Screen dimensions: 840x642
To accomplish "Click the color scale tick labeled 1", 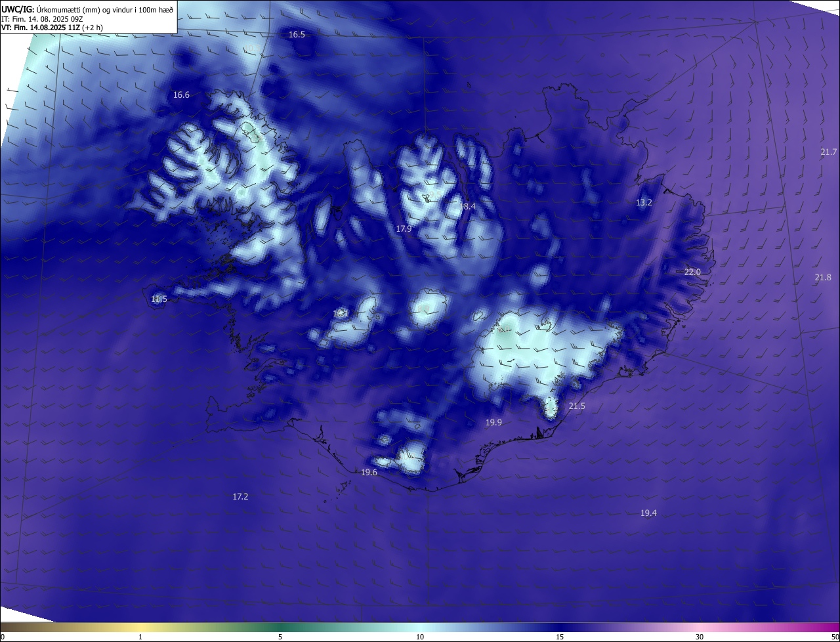I will click(140, 637).
